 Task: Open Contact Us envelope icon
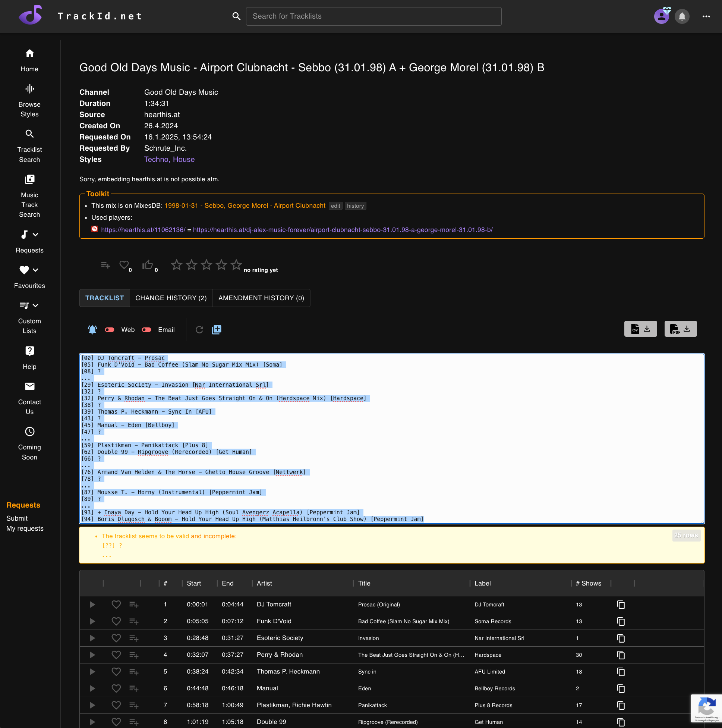tap(30, 386)
